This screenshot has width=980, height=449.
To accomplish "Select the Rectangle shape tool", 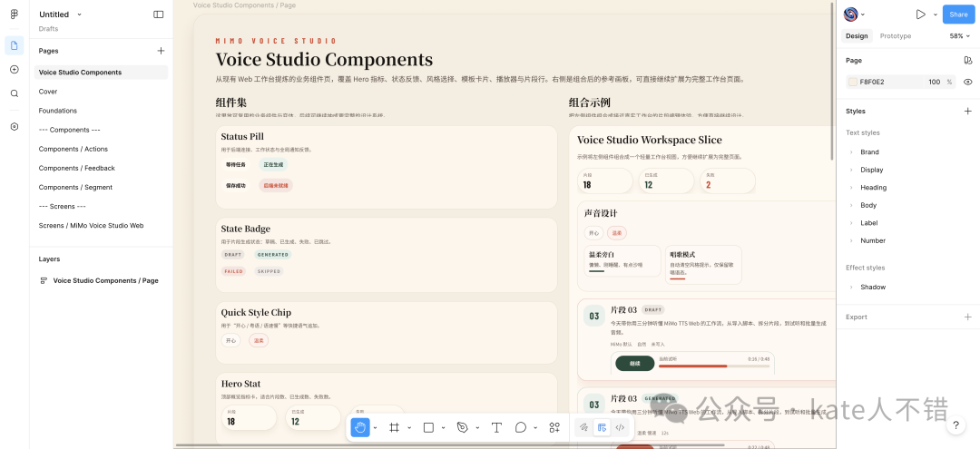I will (x=428, y=427).
